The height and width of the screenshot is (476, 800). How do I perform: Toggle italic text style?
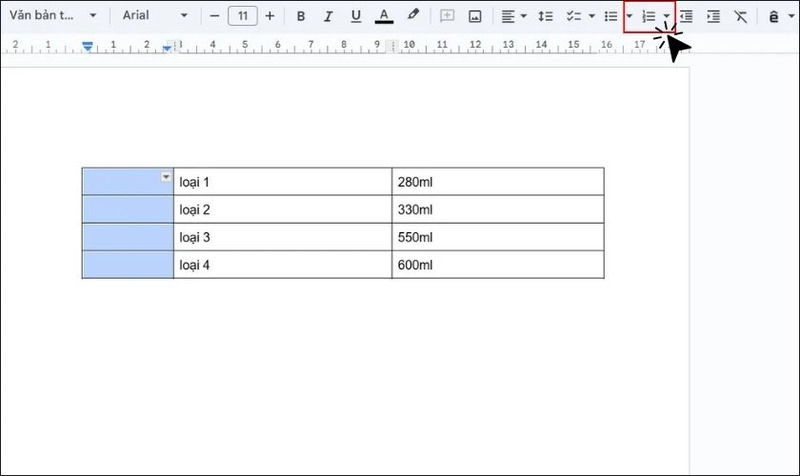[x=328, y=17]
